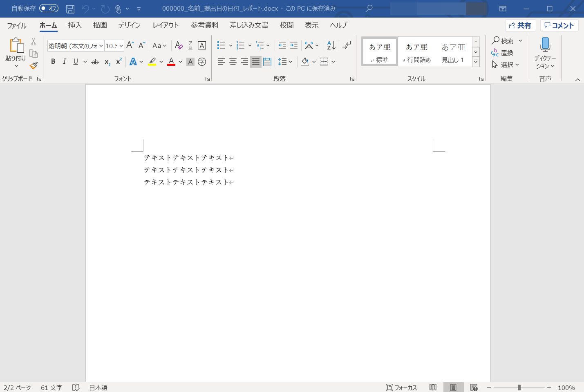Screen dimensions: 584x392
Task: Click the 61 文字 word count
Action: tap(51, 388)
